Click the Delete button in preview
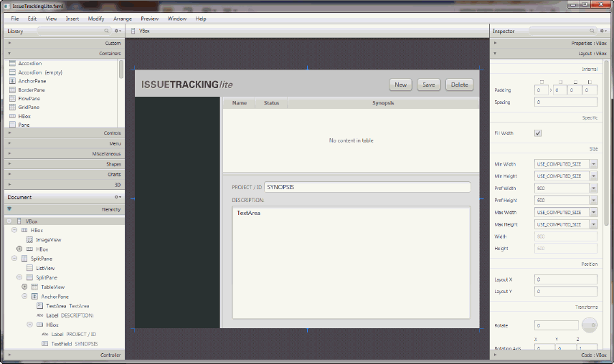The width and height of the screenshot is (614, 364). (x=459, y=85)
